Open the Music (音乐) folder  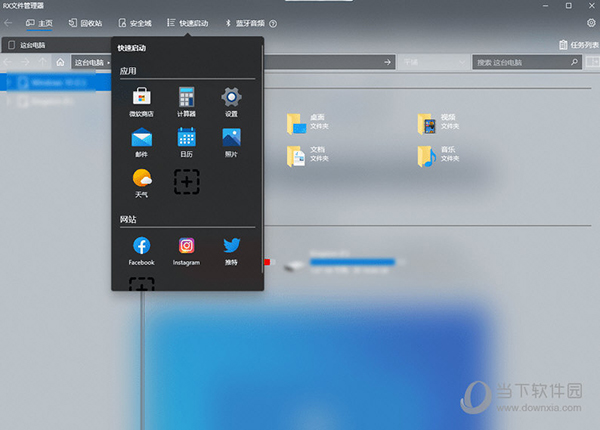(438, 155)
